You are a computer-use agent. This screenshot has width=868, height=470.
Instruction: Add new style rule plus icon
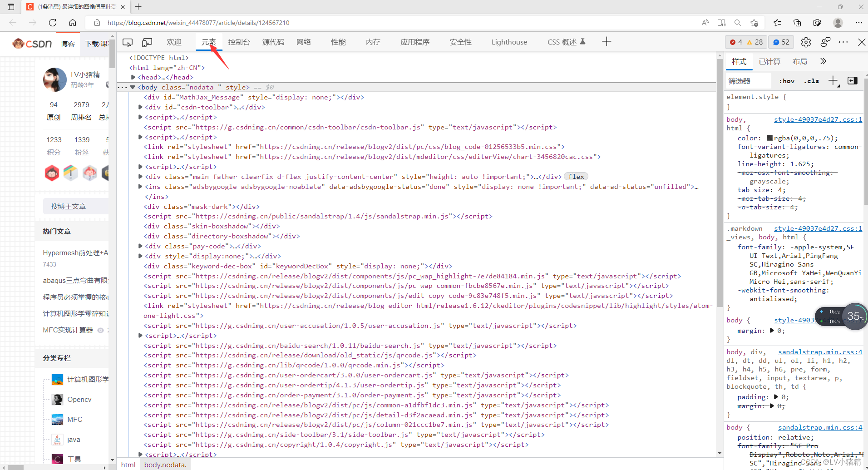(833, 81)
